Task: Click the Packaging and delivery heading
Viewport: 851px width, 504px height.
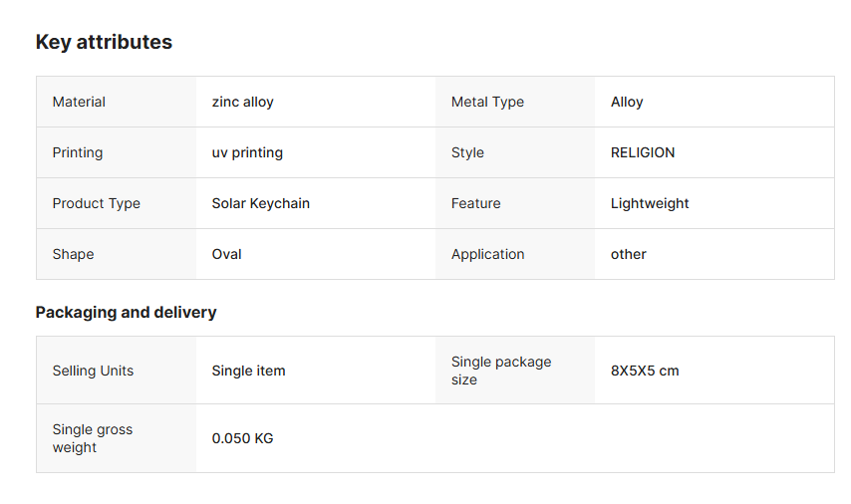Action: pos(127,312)
